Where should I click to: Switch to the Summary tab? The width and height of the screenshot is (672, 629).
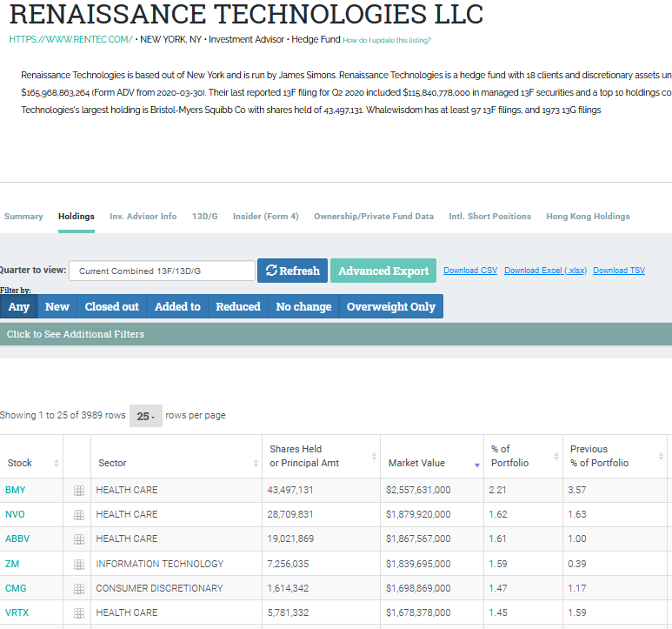coord(23,217)
